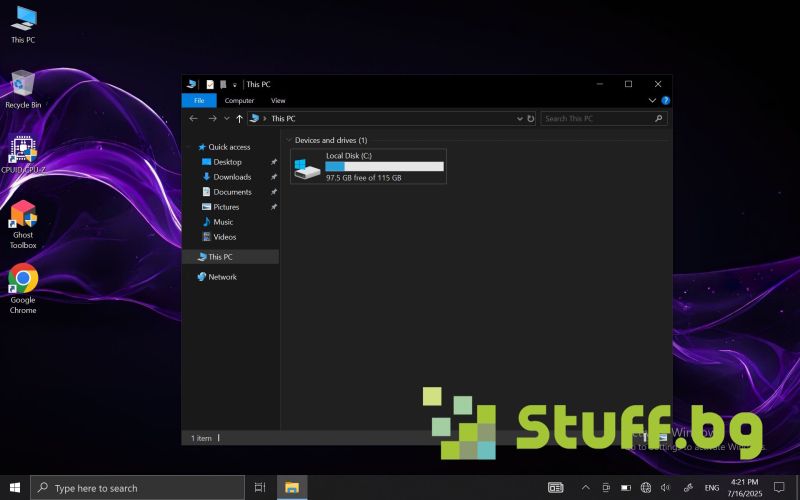
Task: Select the CPUID CPU-Z desktop icon
Action: [23, 150]
